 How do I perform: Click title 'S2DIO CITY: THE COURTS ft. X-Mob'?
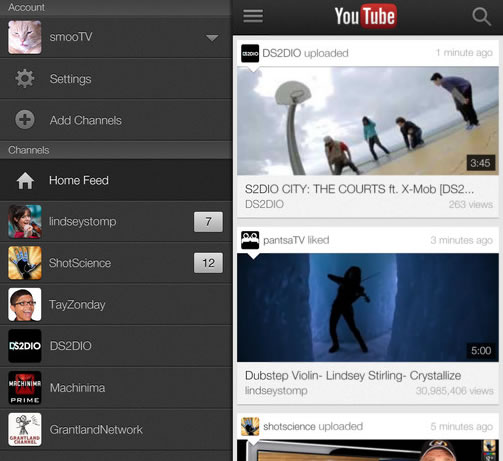pyautogui.click(x=359, y=189)
